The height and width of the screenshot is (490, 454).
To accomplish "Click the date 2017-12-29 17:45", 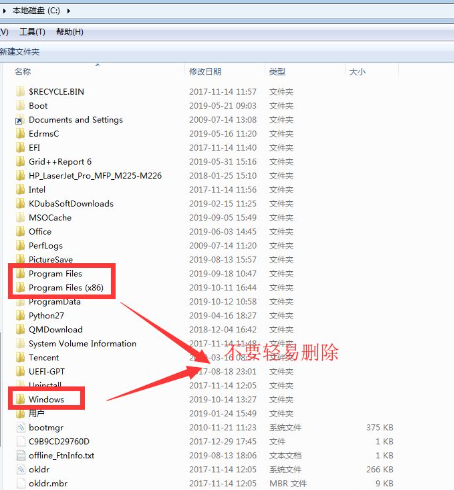I will pos(223,441).
